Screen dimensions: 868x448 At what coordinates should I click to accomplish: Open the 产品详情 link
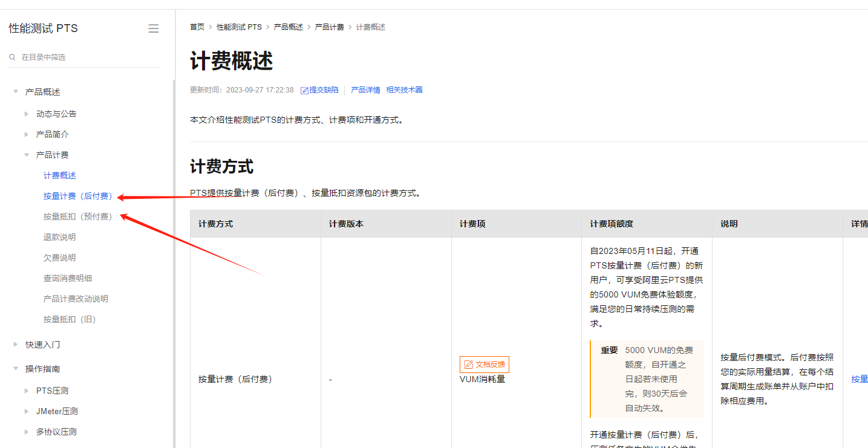click(x=366, y=90)
